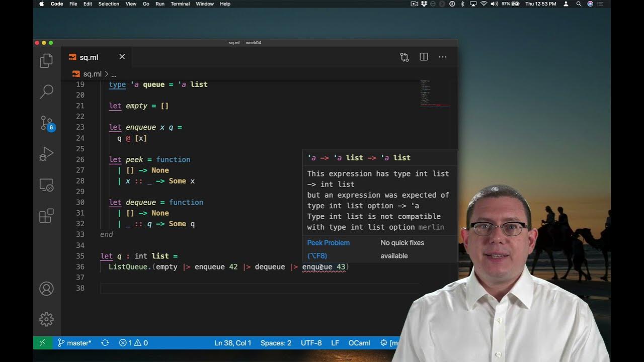Open Spotlight search magnifier
Screen dimensions: 644x362
[x=579, y=4]
